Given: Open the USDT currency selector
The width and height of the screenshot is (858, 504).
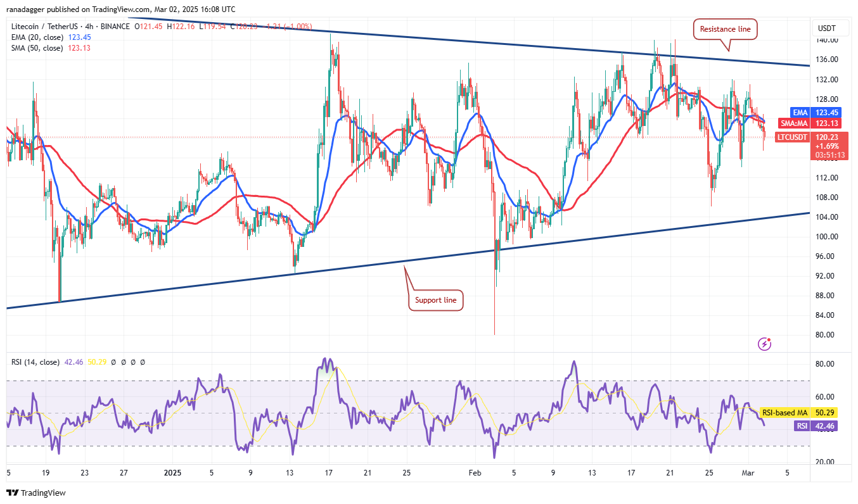Looking at the screenshot, I should pyautogui.click(x=830, y=28).
